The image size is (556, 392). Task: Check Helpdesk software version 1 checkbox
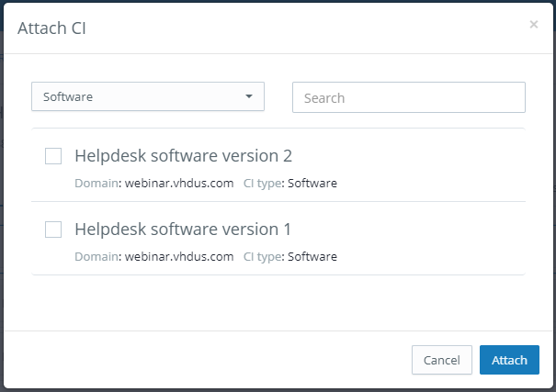(x=53, y=230)
